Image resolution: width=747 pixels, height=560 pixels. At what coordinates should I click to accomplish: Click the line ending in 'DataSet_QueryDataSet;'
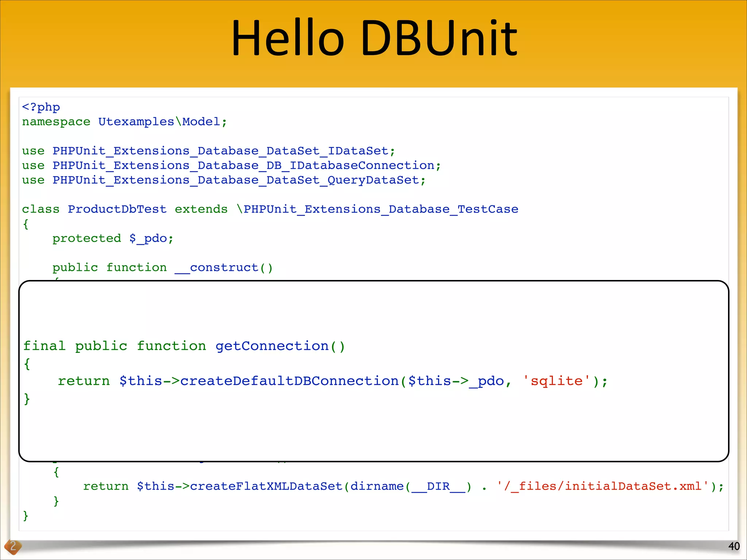pos(224,180)
